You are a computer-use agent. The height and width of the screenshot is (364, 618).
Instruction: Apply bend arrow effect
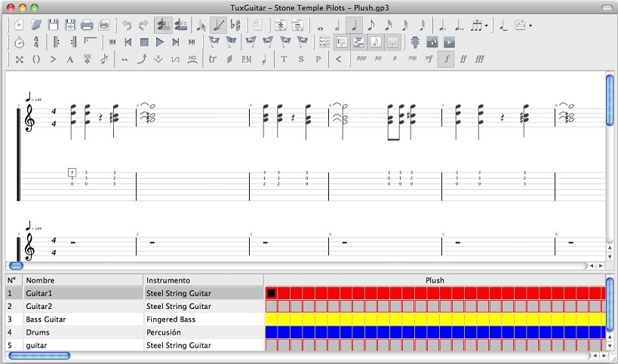point(142,60)
